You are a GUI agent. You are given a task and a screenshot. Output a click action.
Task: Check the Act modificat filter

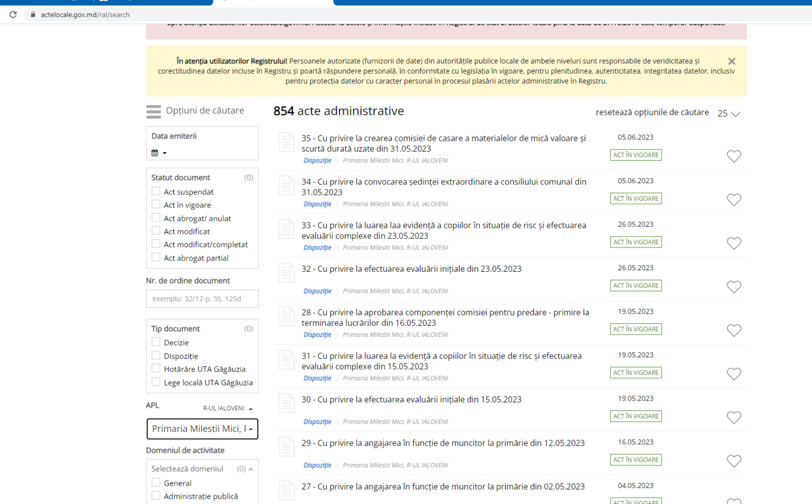156,231
